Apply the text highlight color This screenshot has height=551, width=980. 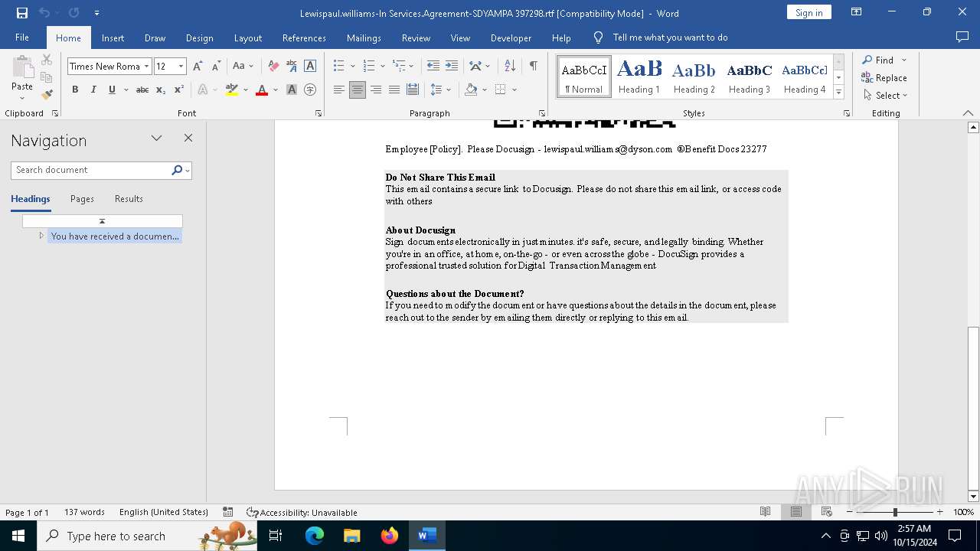pos(232,90)
